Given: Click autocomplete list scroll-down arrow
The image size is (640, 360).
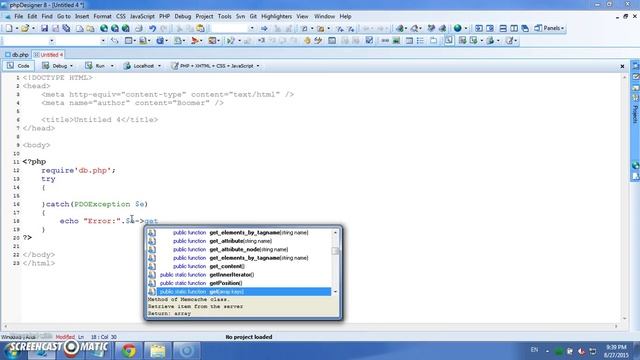Looking at the screenshot, I should point(335,292).
